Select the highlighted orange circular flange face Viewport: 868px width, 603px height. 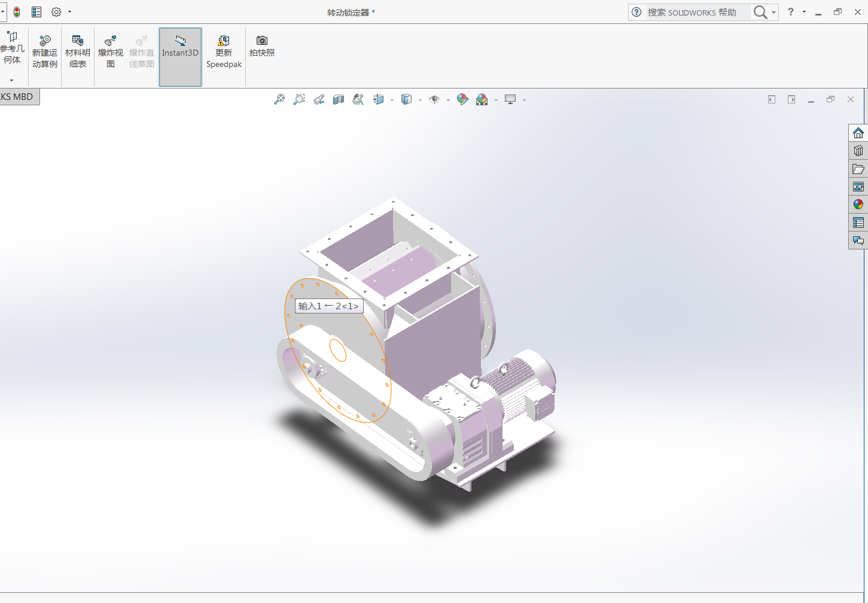337,349
